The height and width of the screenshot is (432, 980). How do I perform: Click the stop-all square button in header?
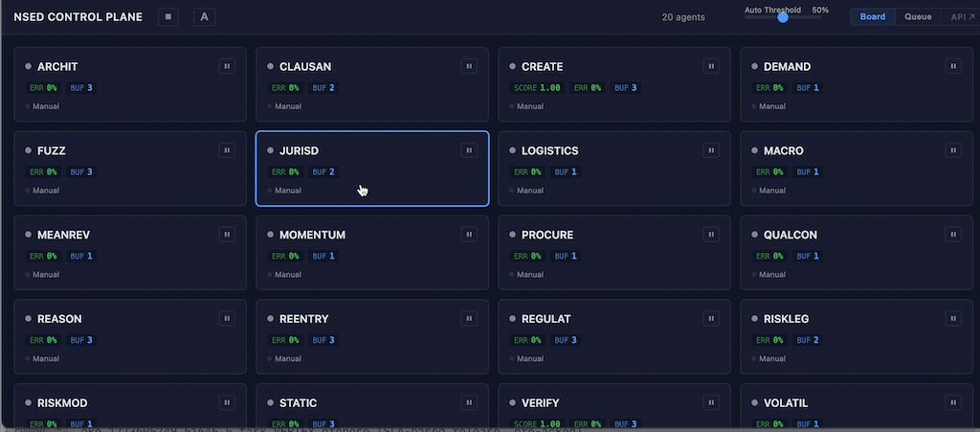[168, 16]
